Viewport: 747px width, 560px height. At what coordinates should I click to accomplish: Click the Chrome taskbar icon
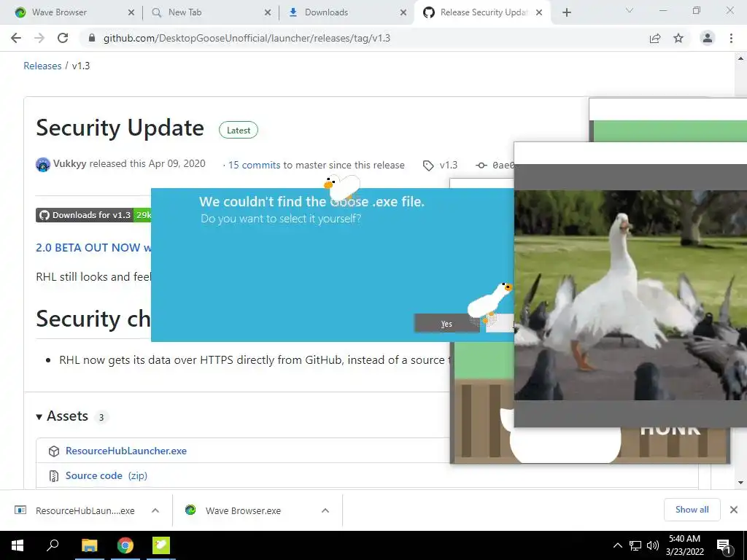pos(125,545)
